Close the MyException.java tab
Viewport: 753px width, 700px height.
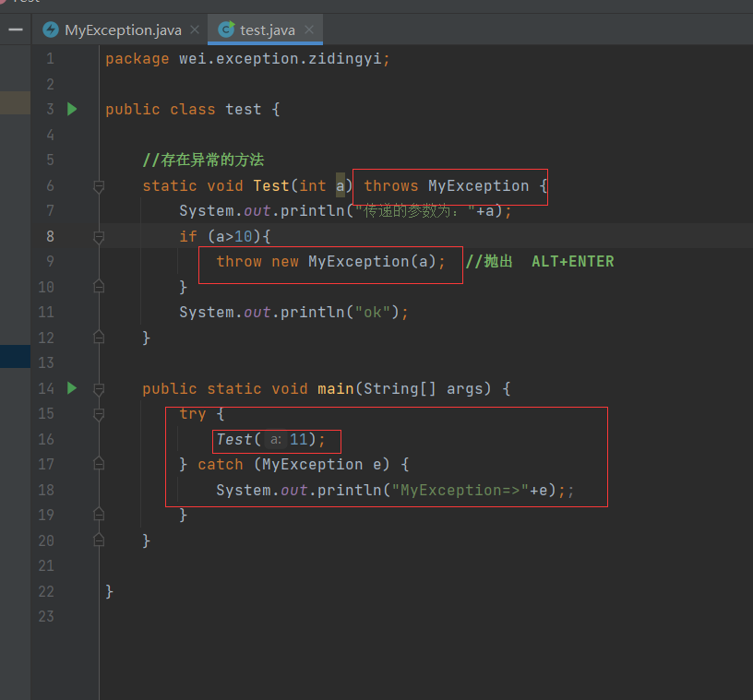coord(195,30)
